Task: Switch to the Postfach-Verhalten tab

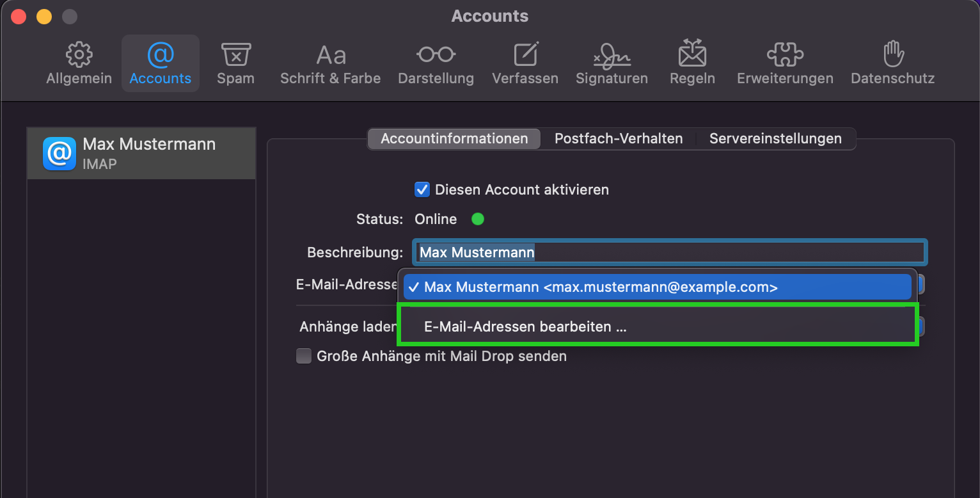Action: coord(619,139)
